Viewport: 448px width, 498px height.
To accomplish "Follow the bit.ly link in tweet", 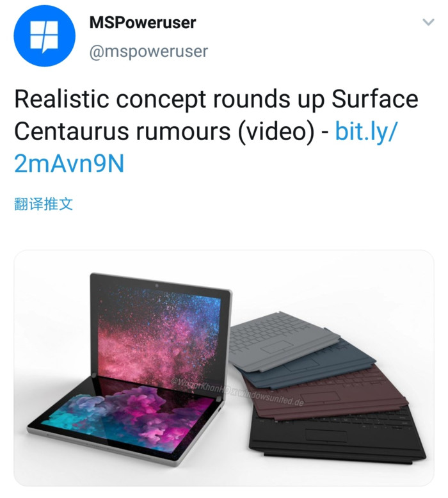I will tap(366, 131).
